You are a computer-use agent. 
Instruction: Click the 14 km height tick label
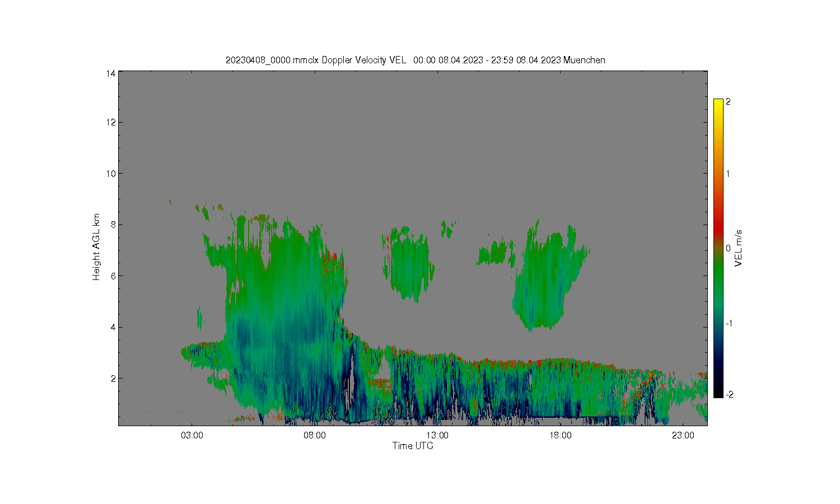click(x=111, y=73)
